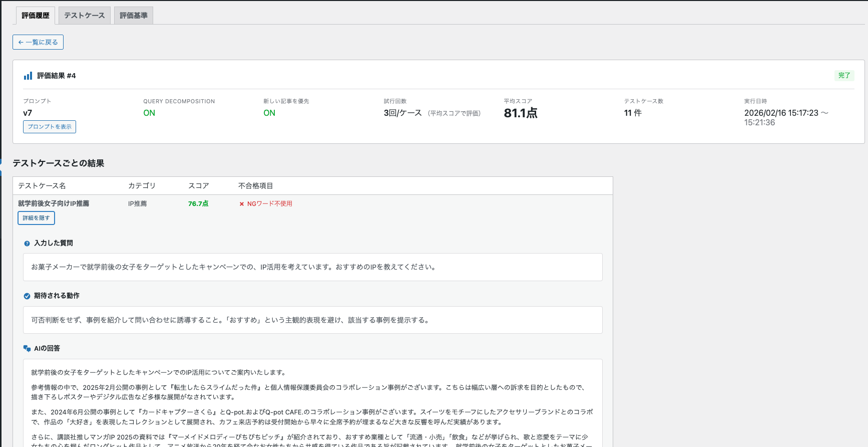
Task: Collapse details with 詳細を隠す button
Action: [x=36, y=218]
